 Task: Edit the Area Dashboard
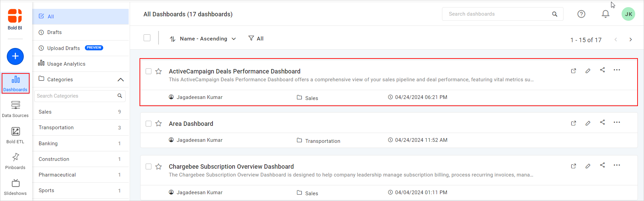(x=588, y=123)
